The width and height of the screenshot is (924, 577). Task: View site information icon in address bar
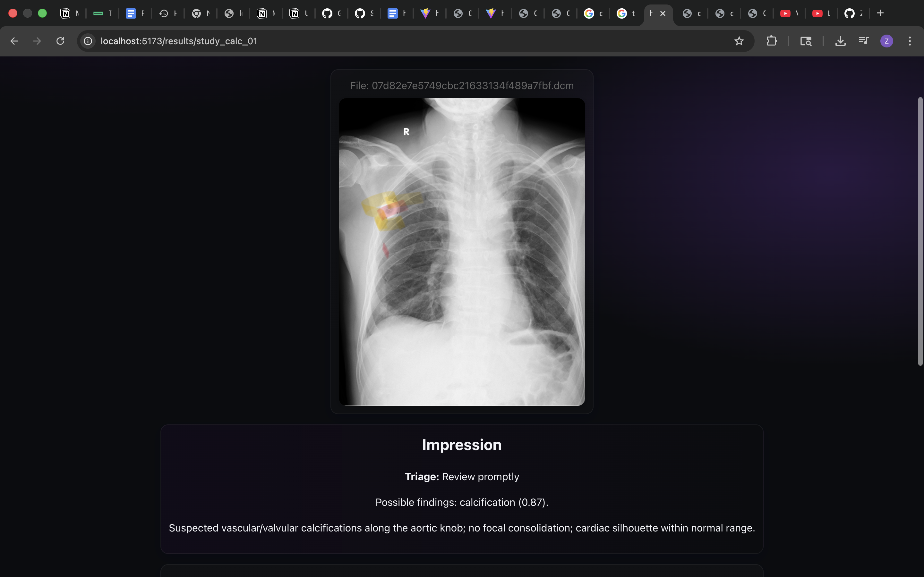88,41
